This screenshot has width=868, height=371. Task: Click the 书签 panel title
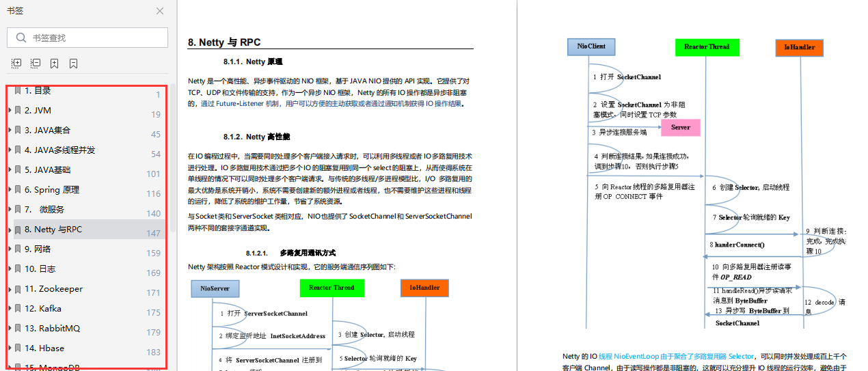pyautogui.click(x=14, y=11)
